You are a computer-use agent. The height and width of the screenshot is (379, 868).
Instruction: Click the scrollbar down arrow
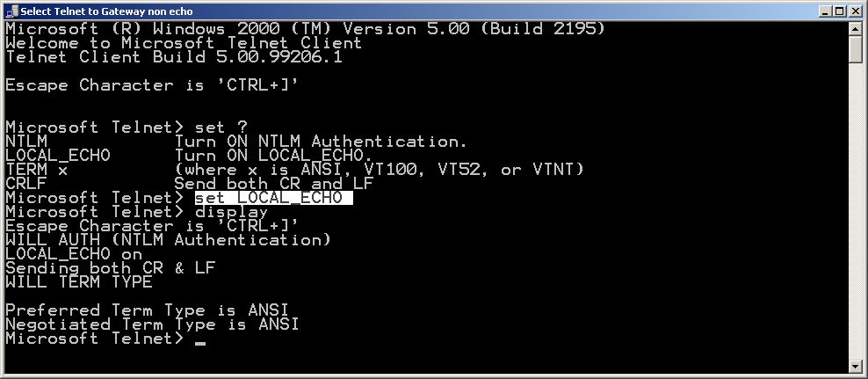[x=856, y=366]
